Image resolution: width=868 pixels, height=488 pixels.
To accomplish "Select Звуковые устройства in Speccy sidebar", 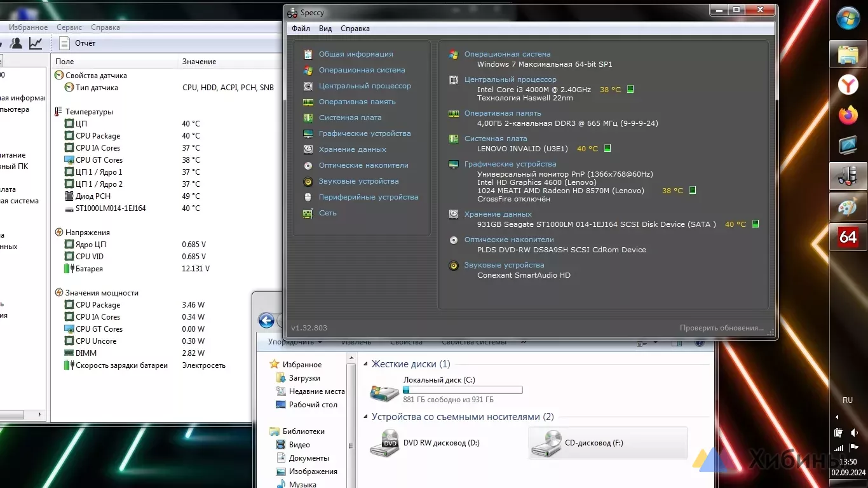I will tap(359, 181).
